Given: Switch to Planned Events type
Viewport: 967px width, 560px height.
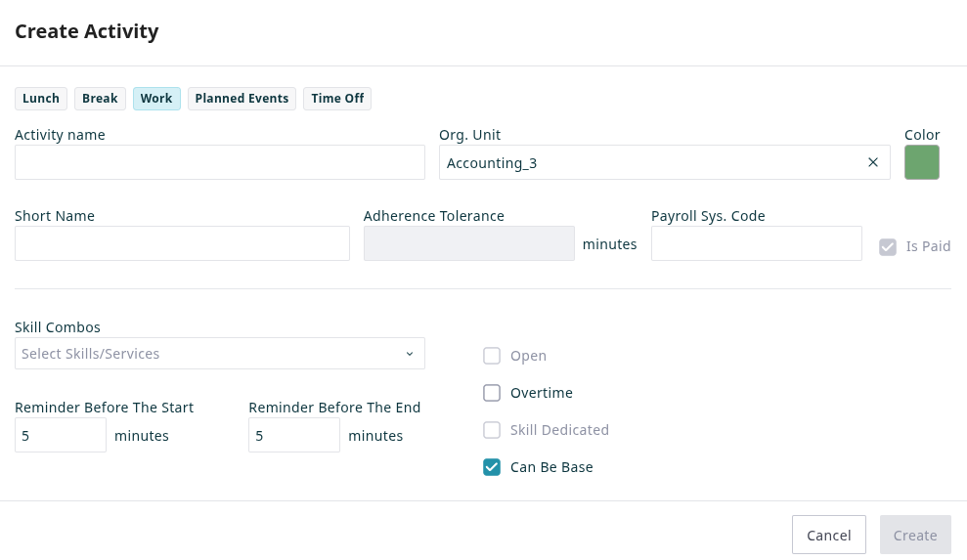Looking at the screenshot, I should (x=242, y=99).
